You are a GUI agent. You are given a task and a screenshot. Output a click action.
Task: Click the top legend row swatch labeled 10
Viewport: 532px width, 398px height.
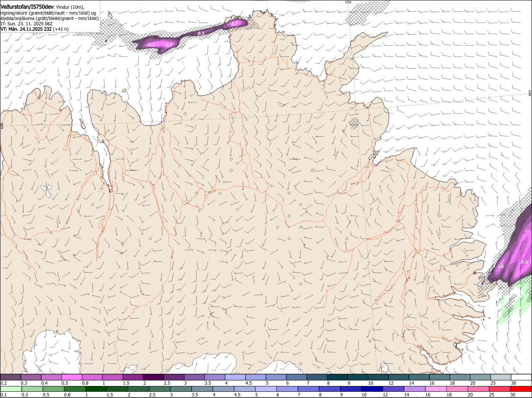378,377
